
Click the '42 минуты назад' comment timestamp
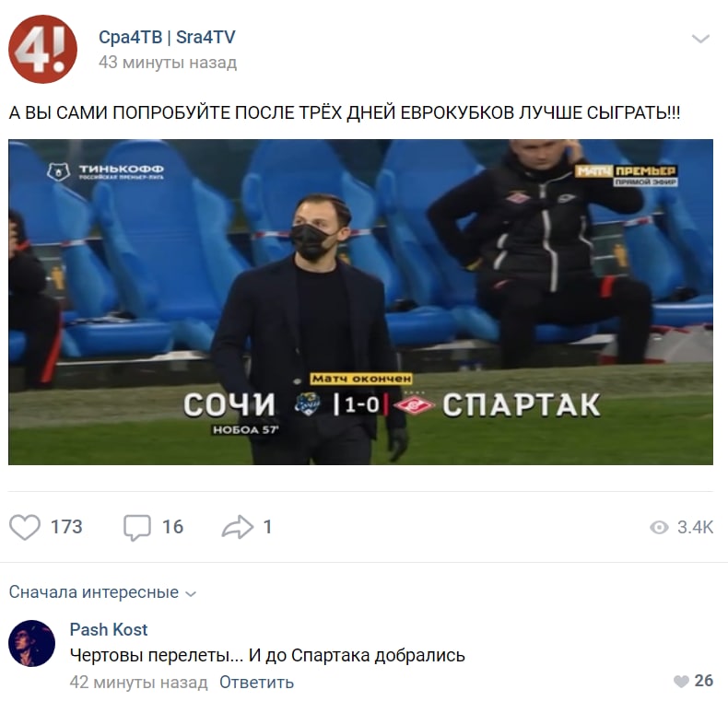139,683
